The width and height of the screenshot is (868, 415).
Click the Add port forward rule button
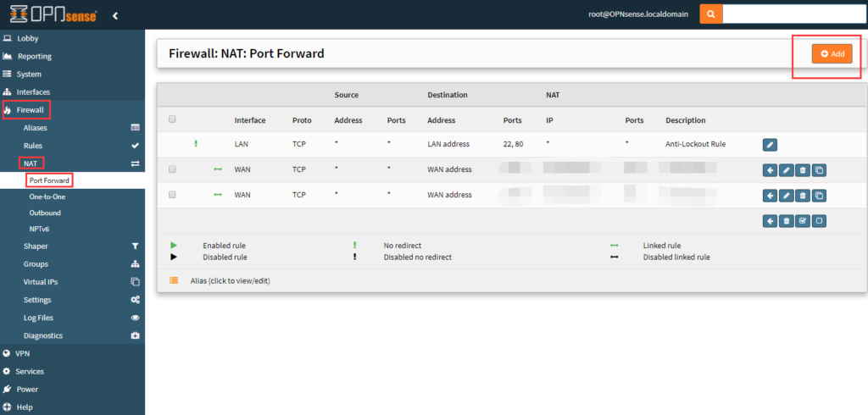pyautogui.click(x=832, y=53)
